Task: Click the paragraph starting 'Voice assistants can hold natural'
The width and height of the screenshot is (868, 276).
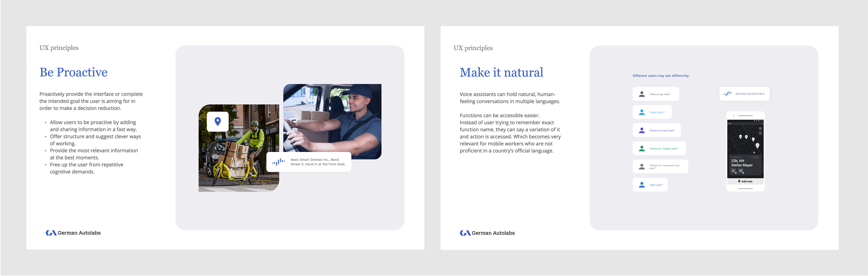Action: point(510,98)
